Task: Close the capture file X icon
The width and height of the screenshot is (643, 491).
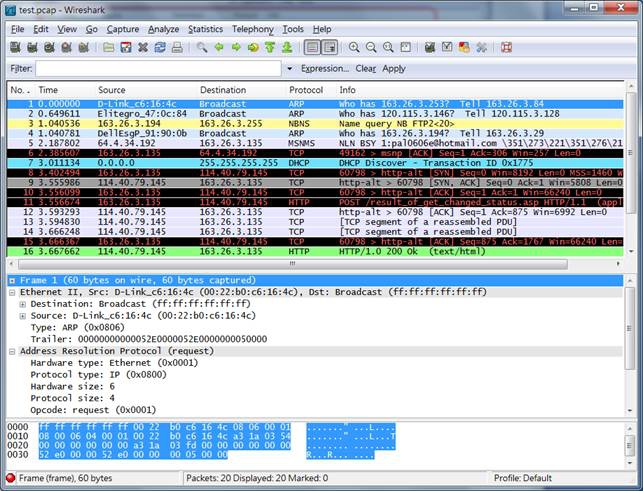Action: (x=143, y=48)
